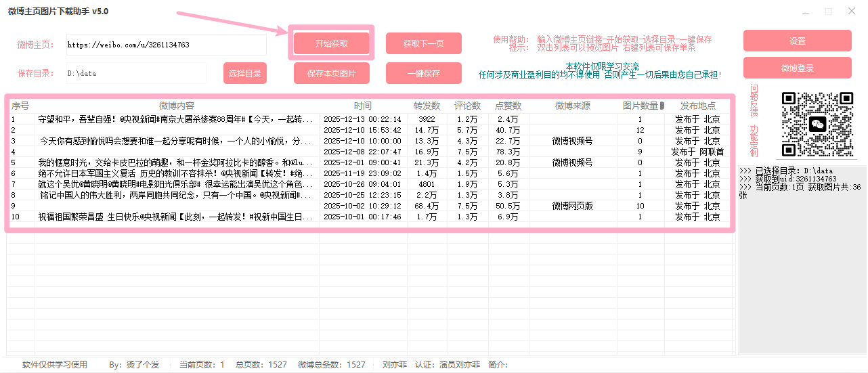This screenshot has width=868, height=373.
Task: Click 问题反馈 vertical link
Action: 754,102
